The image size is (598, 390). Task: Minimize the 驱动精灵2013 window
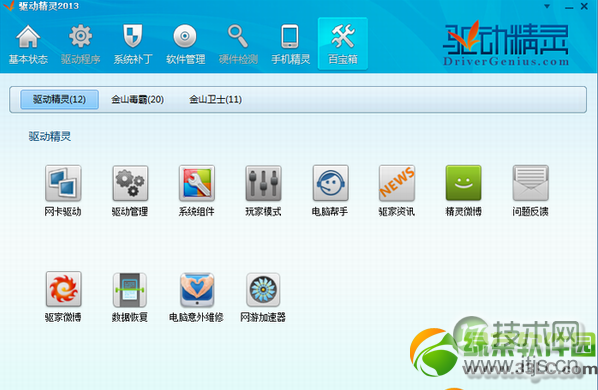(569, 7)
